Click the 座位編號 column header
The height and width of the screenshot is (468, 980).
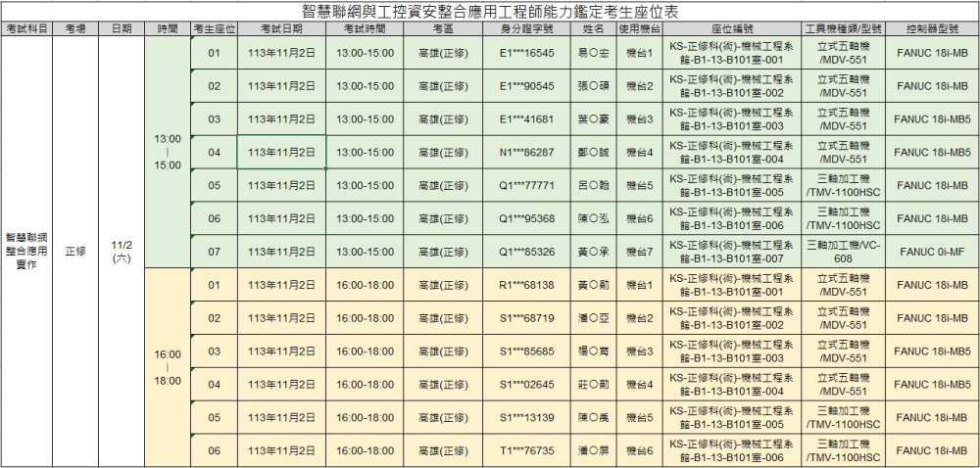[x=732, y=28]
